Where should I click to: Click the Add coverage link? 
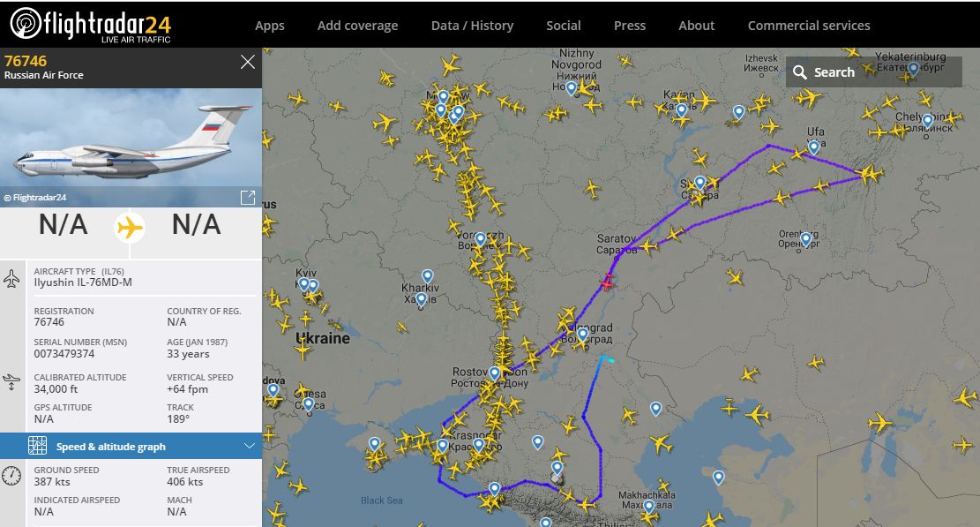pyautogui.click(x=357, y=26)
